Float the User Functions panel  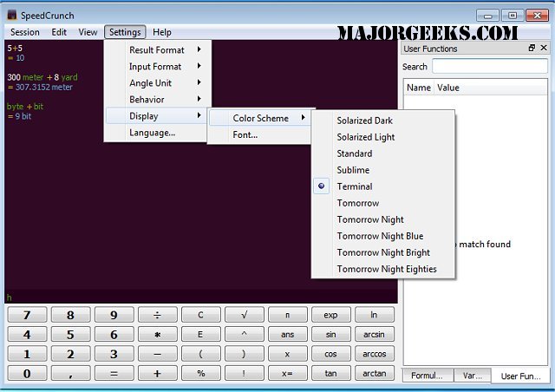(532, 48)
